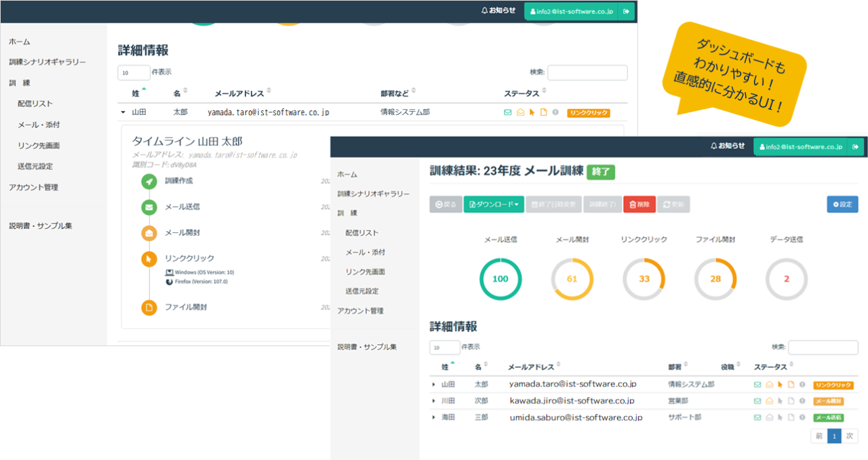Sort by 部署など column in back window
The image size is (868, 460).
click(399, 93)
